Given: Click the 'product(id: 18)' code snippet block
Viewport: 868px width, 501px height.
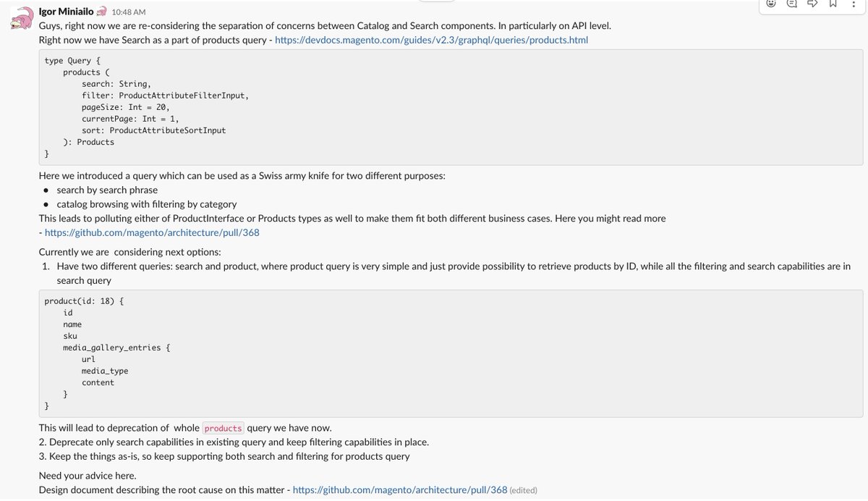Looking at the screenshot, I should pyautogui.click(x=451, y=353).
